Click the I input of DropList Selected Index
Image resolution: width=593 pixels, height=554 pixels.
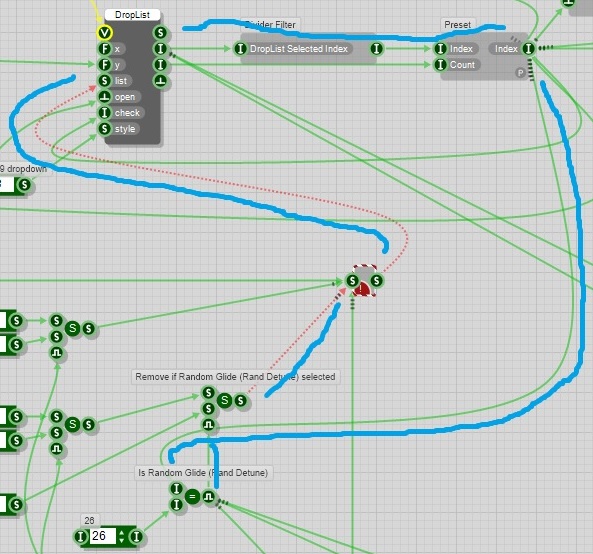240,49
